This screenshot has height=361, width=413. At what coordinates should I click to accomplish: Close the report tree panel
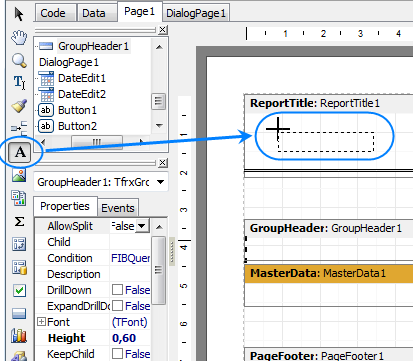pyautogui.click(x=162, y=30)
